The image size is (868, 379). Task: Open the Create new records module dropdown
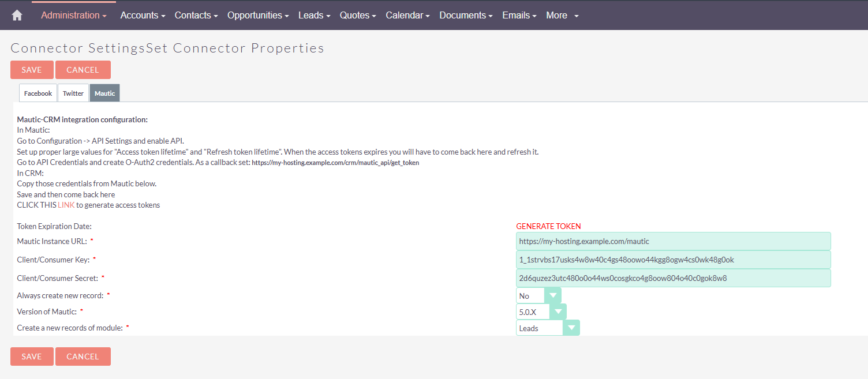click(x=548, y=328)
